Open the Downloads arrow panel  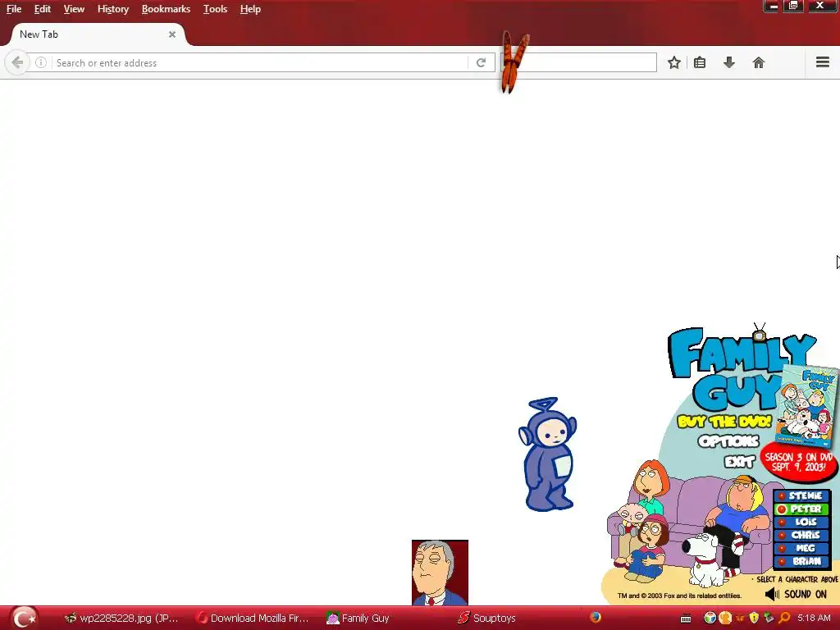tap(729, 62)
